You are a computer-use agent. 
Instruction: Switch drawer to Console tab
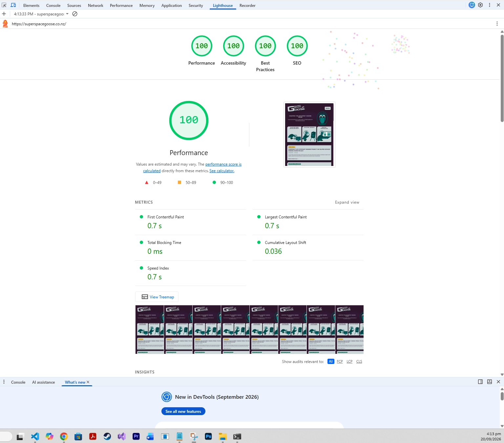(x=18, y=382)
